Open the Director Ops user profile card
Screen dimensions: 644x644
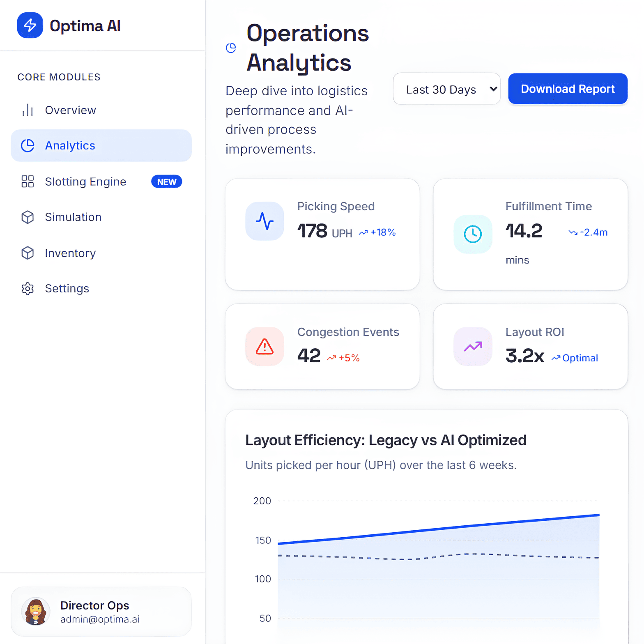(x=101, y=612)
